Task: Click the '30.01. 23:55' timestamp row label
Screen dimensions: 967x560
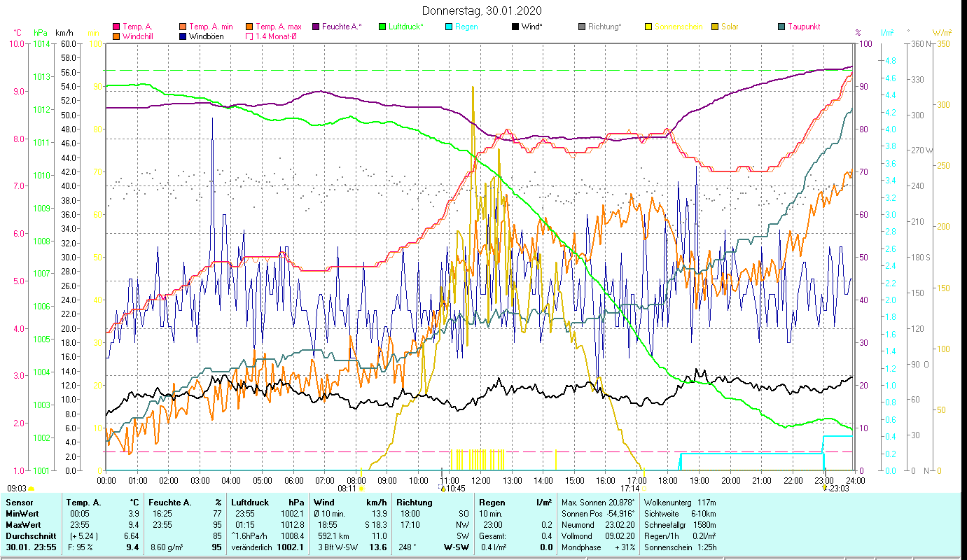Action: (x=30, y=547)
